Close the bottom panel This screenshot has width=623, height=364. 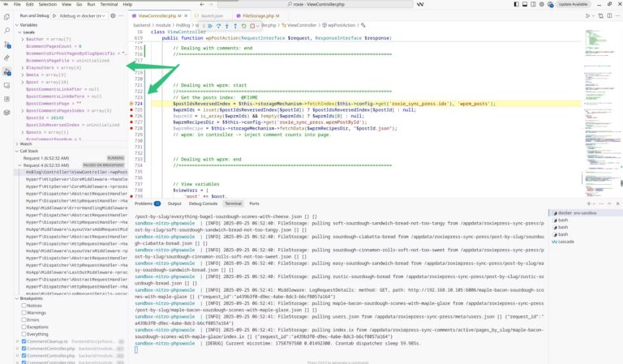tap(617, 203)
